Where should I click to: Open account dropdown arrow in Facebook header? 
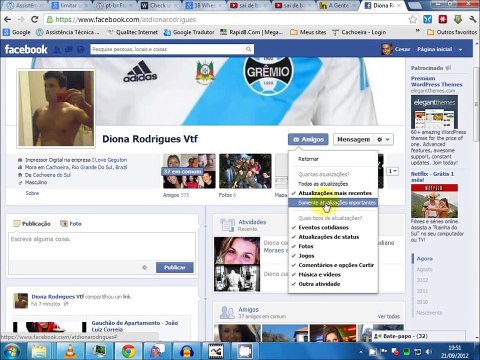click(460, 49)
